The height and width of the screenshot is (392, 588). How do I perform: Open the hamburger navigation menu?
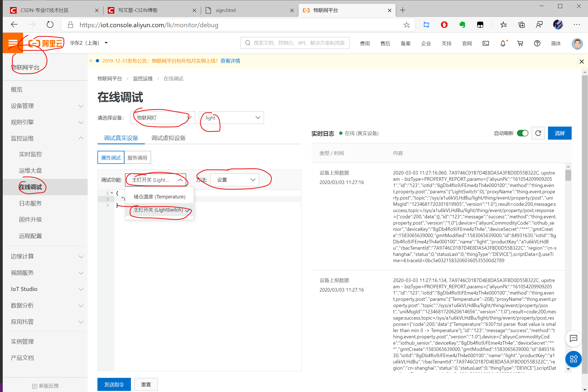pos(13,43)
